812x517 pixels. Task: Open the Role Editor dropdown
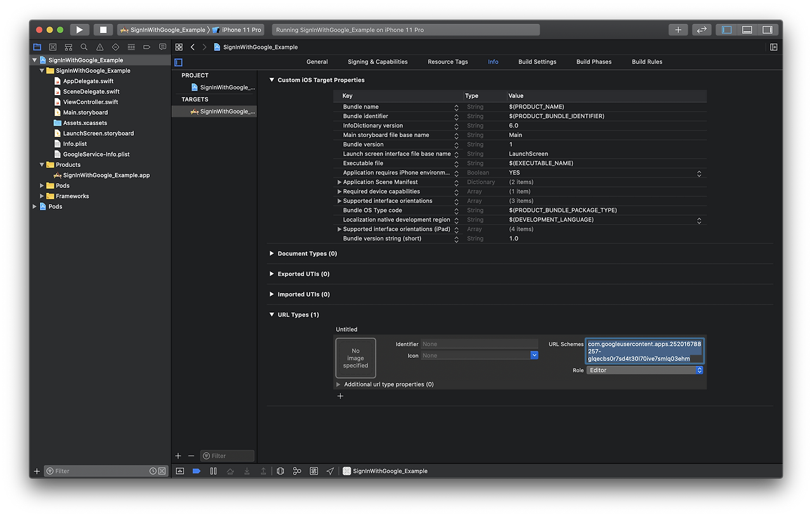[645, 370]
